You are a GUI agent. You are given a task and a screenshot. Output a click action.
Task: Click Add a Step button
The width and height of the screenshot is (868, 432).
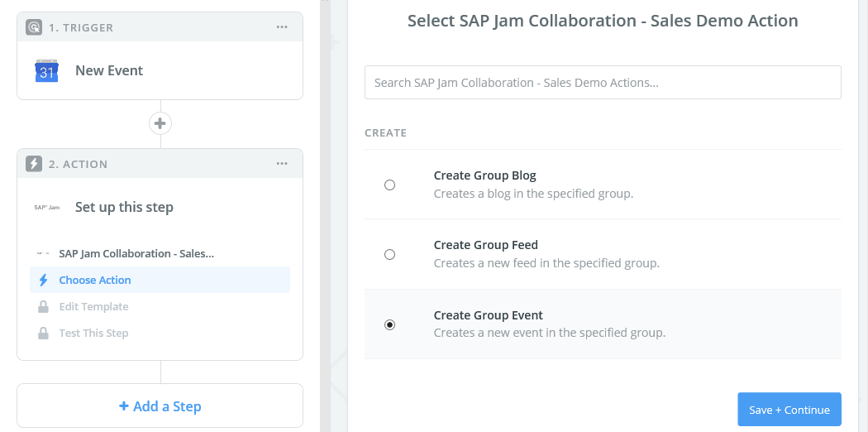160,406
